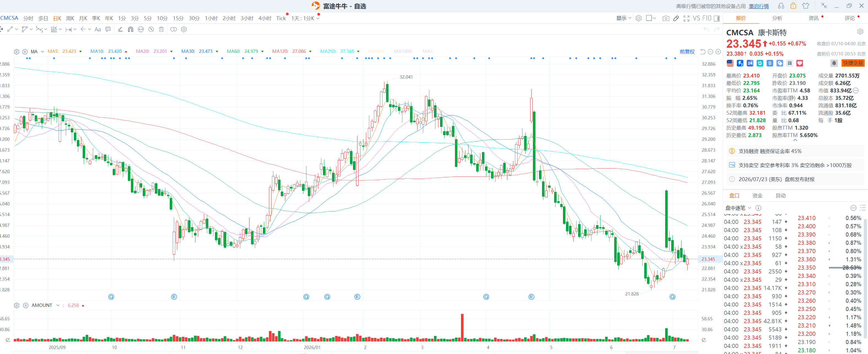Image resolution: width=868 pixels, height=354 pixels.
Task: Click info icon beside 盘中逐笔
Action: pos(758,208)
